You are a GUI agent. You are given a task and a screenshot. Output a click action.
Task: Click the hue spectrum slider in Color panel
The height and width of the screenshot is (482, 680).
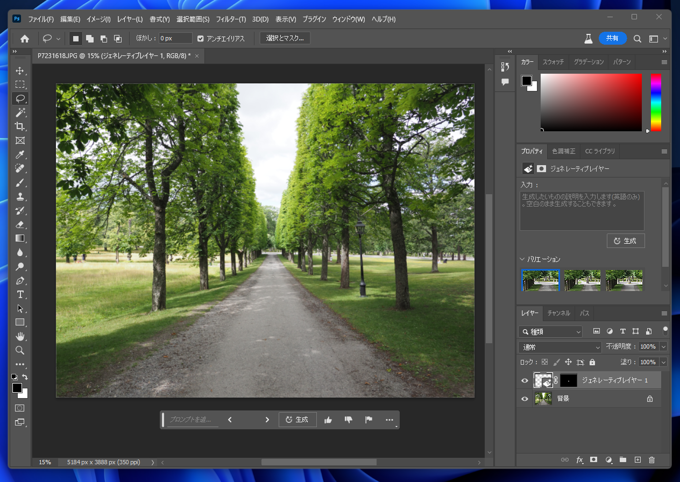tap(656, 102)
